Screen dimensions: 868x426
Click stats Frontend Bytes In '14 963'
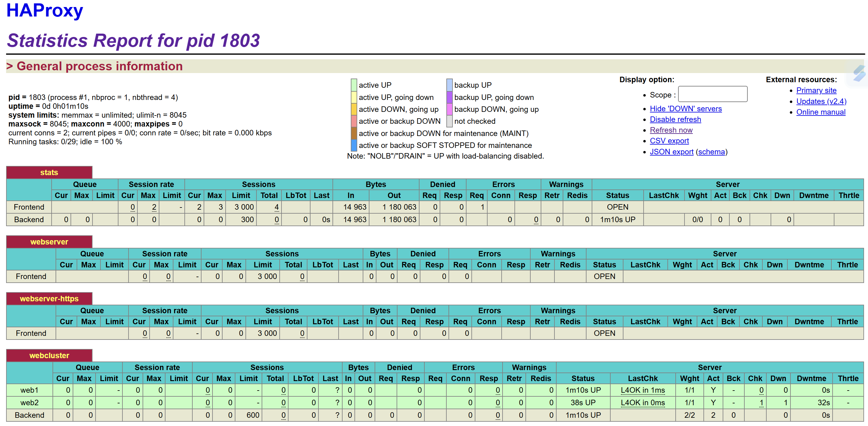354,207
